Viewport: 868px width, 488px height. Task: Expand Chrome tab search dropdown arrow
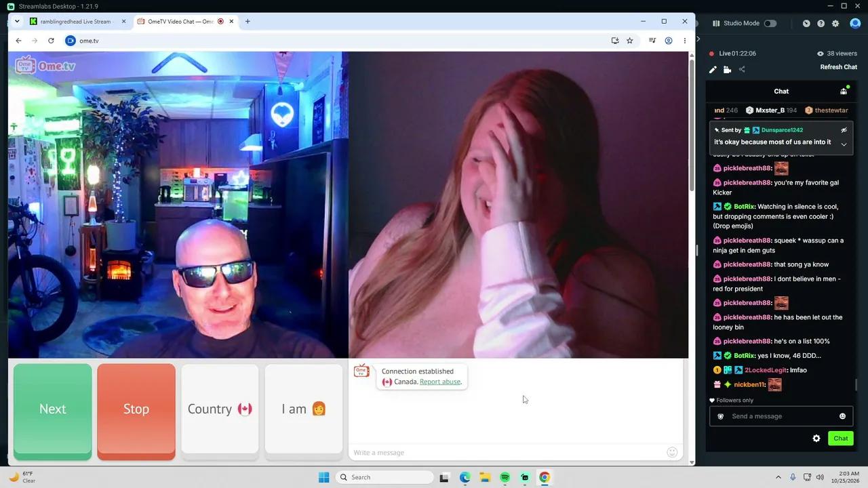17,22
